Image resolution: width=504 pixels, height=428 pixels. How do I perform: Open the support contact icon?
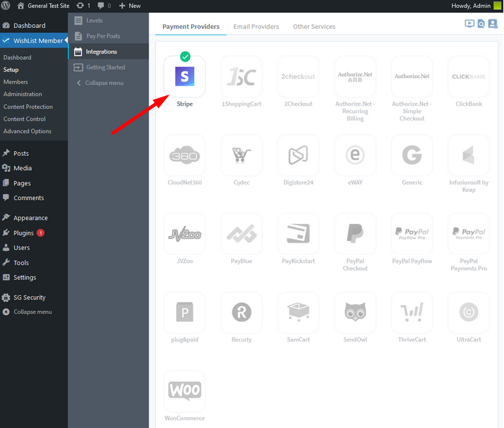pos(493,23)
